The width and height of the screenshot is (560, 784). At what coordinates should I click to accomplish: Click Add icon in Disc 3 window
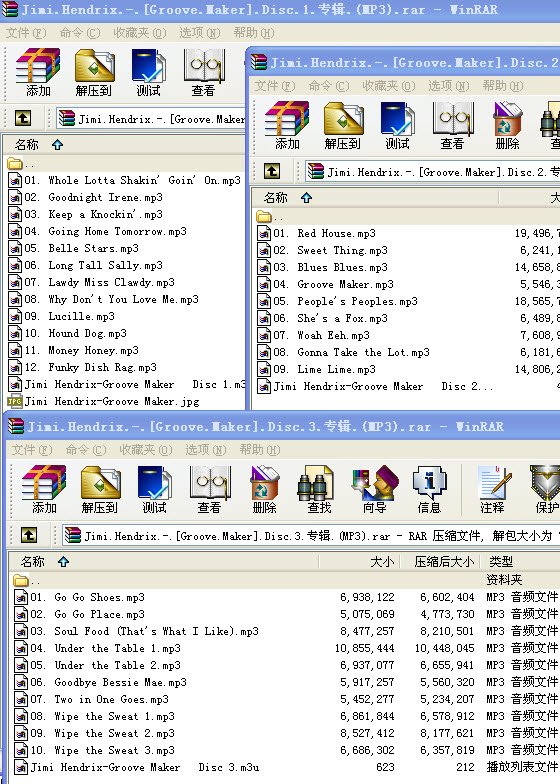click(x=44, y=490)
